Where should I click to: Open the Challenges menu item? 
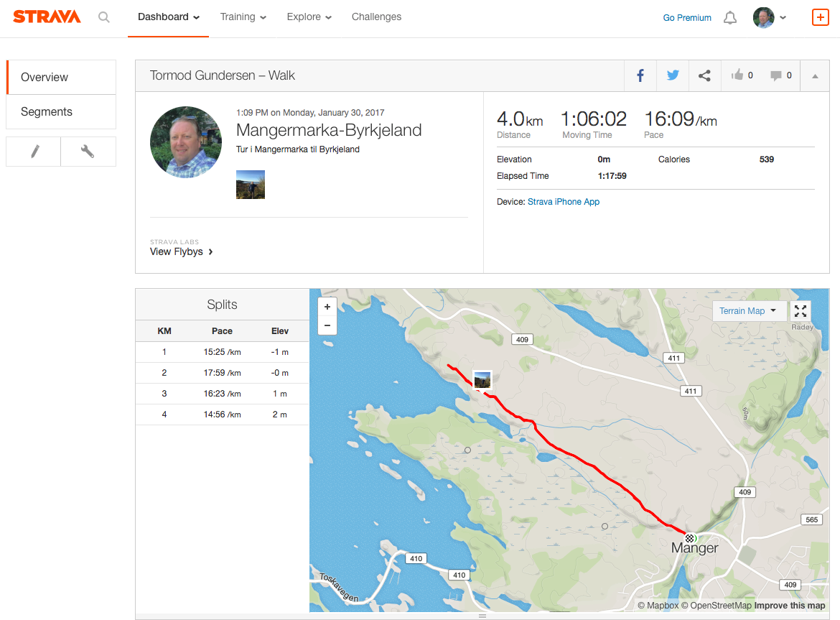click(x=376, y=17)
